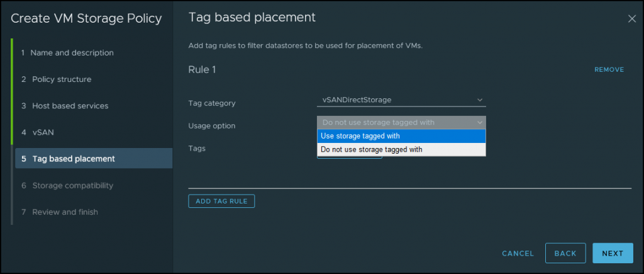This screenshot has width=644, height=274.
Task: Choose 'Use storage tagged with' option
Action: pos(401,136)
